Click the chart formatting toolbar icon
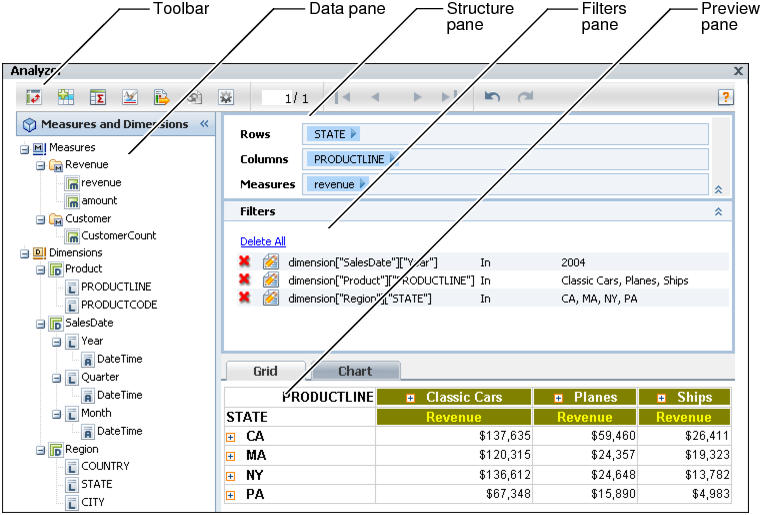Screen dimensions: 779x515 [x=130, y=97]
